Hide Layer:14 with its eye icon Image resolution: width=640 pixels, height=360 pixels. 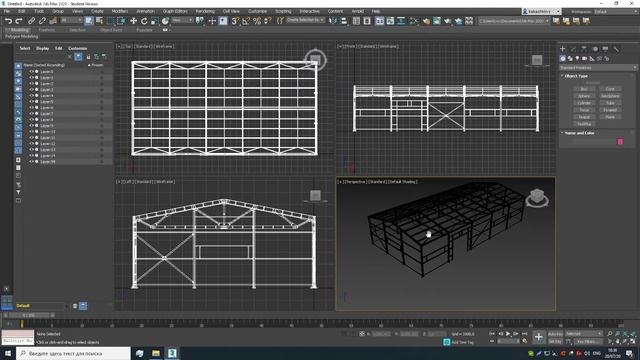click(x=31, y=156)
